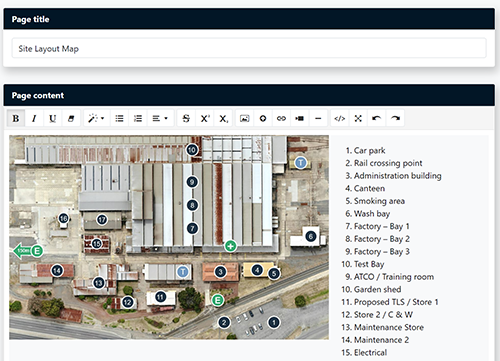The width and height of the screenshot is (500, 361).
Task: Select the aerial site map image
Action: pyautogui.click(x=169, y=237)
